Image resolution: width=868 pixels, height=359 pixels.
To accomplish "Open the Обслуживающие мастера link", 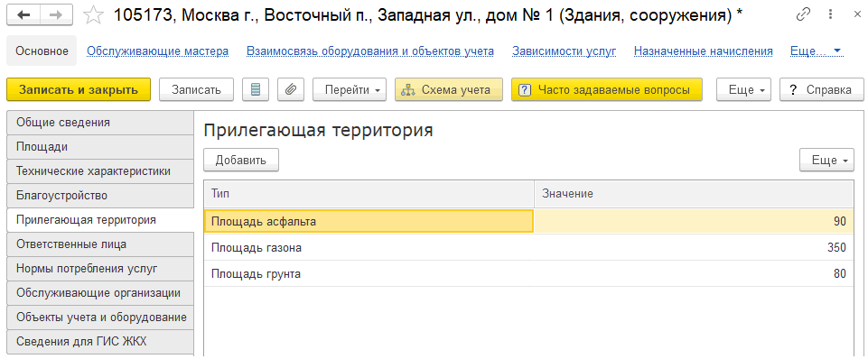I will tap(158, 51).
